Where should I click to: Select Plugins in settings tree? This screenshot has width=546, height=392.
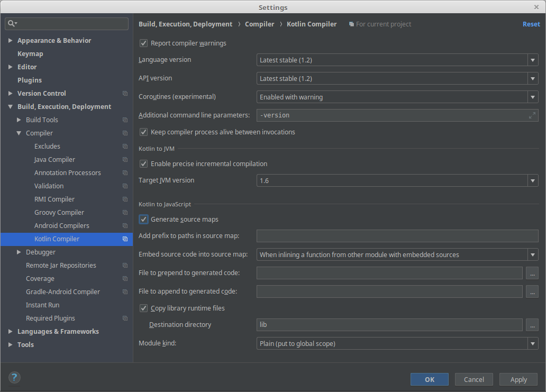tap(30, 80)
